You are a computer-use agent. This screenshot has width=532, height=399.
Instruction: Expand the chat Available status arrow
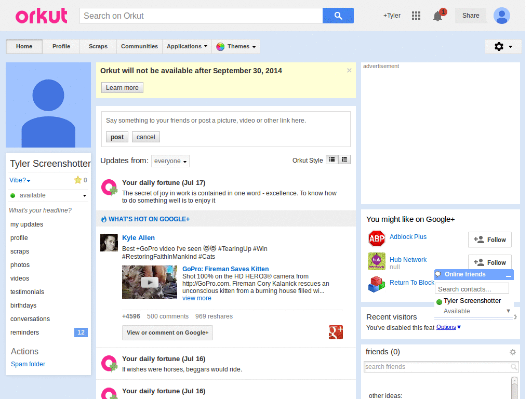[x=508, y=311]
